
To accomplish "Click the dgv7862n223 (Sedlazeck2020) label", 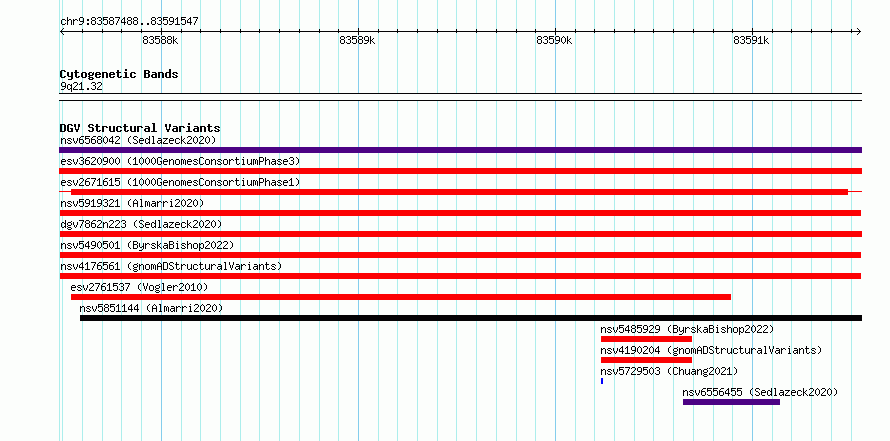I will pos(141,224).
